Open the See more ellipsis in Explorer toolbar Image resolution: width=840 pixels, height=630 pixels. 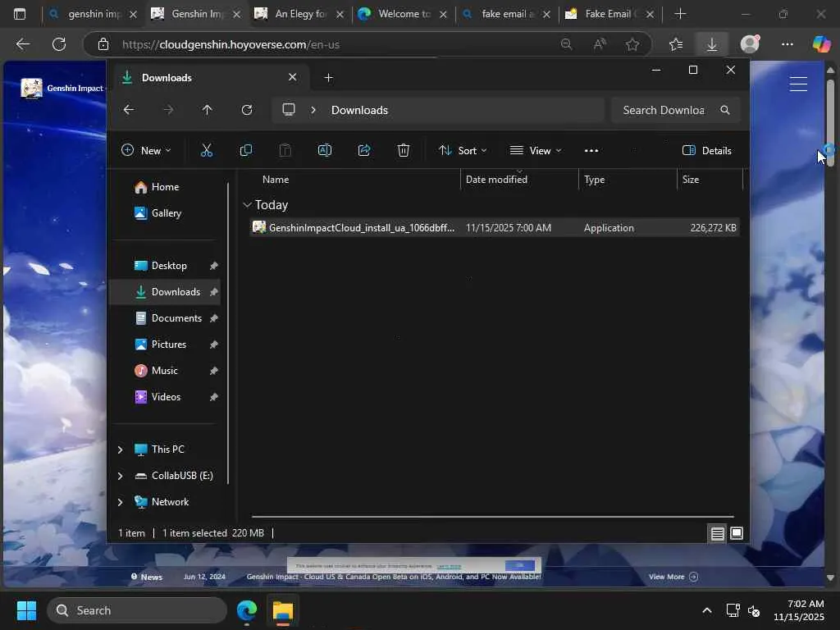pyautogui.click(x=591, y=151)
